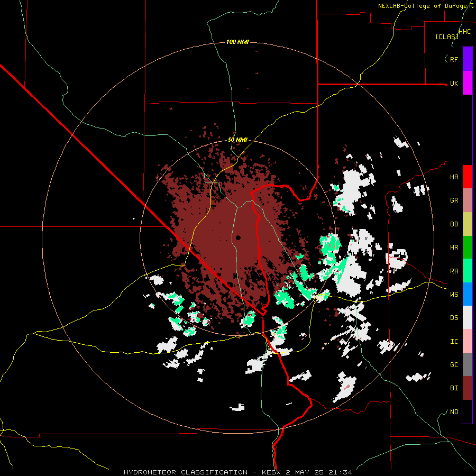Click the ND text label beside legend
476x476 pixels.
(x=454, y=412)
